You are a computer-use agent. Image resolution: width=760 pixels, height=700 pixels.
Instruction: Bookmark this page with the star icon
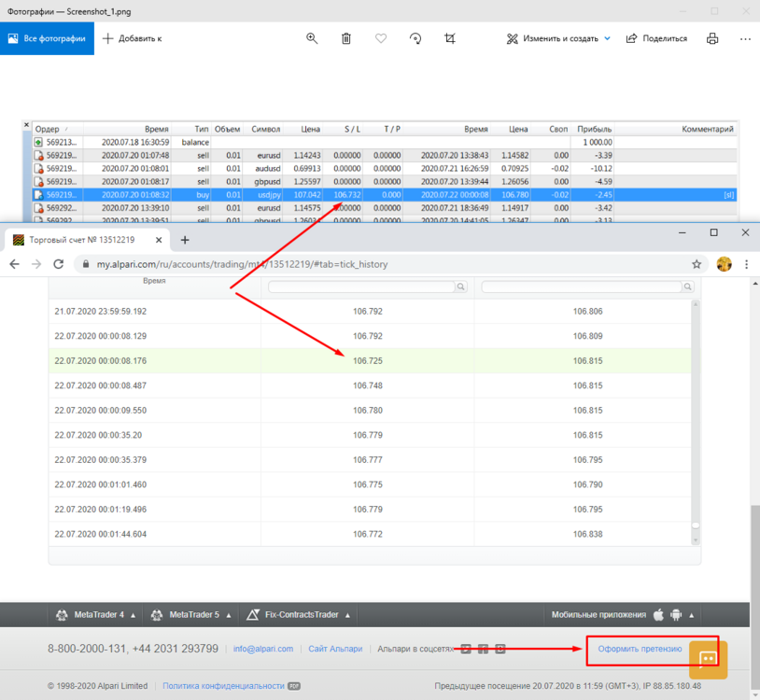coord(697,264)
